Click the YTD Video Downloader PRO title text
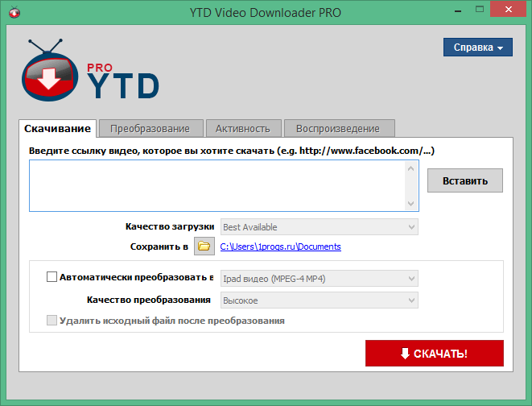This screenshot has width=532, height=406. [x=266, y=13]
